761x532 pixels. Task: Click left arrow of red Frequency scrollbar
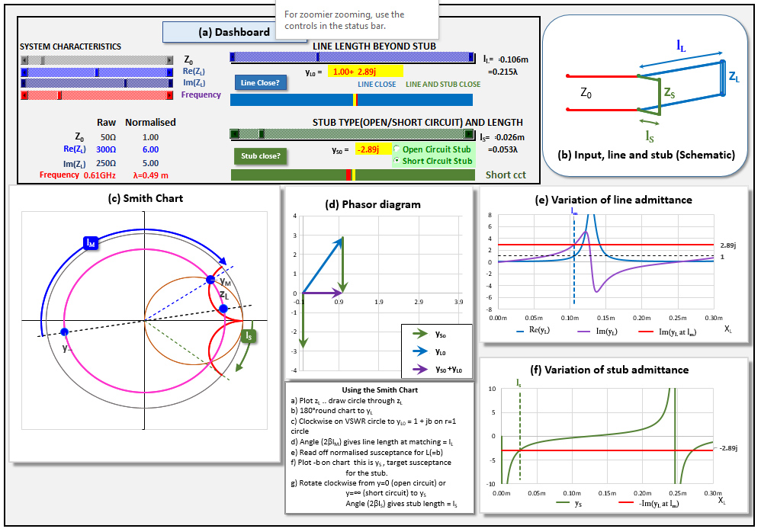click(x=24, y=95)
